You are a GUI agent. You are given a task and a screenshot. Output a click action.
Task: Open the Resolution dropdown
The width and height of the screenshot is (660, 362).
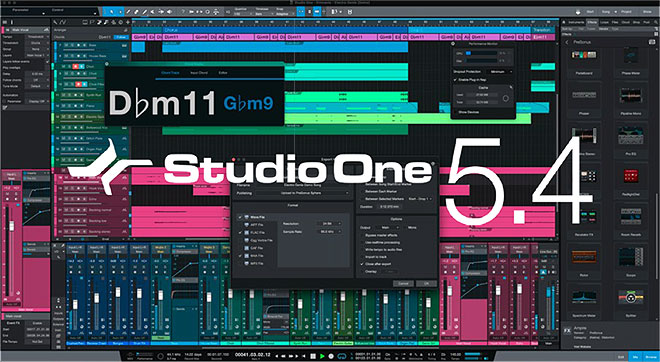(x=329, y=224)
